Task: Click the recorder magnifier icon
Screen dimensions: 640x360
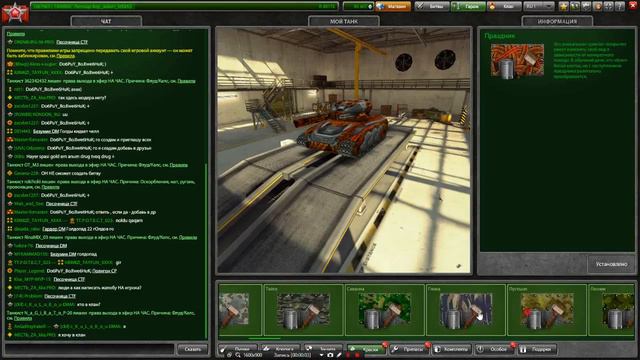Action: [238, 356]
